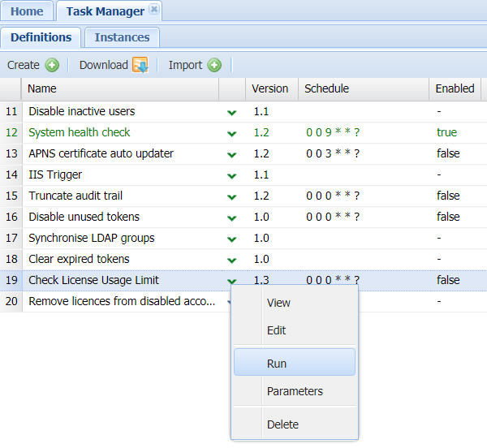Click green arrow on Synchronise LDAP groups row

[232, 239]
